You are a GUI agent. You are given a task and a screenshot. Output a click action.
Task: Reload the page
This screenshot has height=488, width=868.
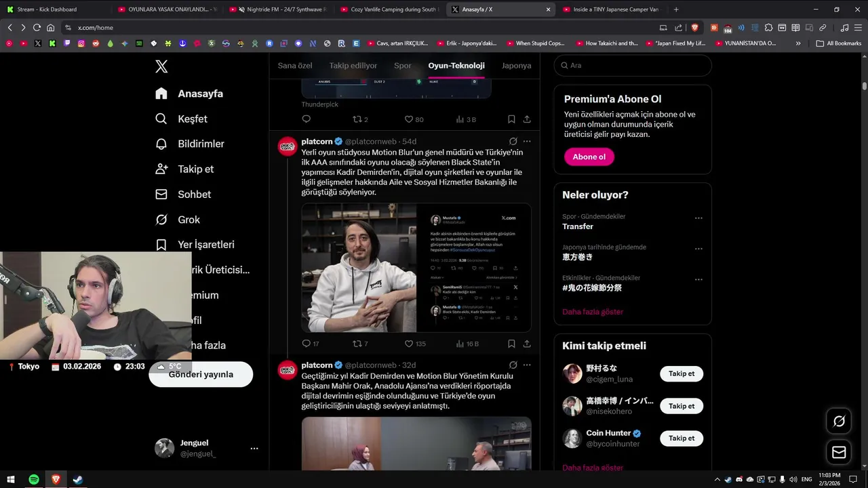click(x=37, y=28)
